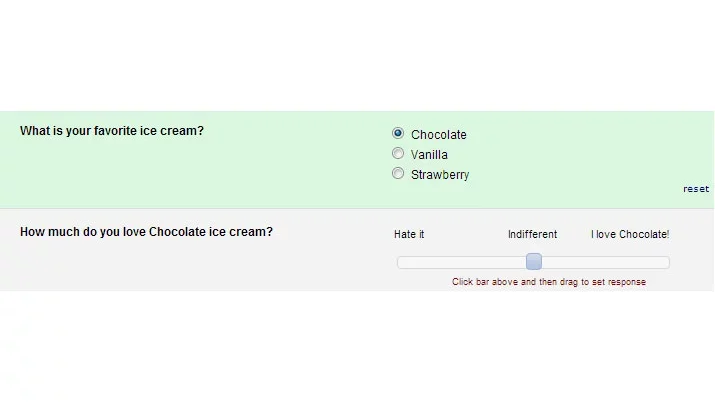
Task: Click "What is your favorite ice cream?" question
Action: (x=112, y=131)
